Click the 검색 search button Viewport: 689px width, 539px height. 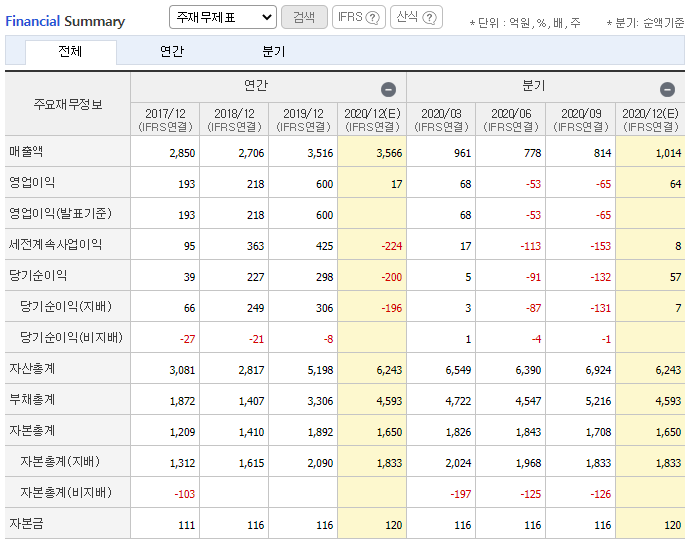click(x=304, y=17)
